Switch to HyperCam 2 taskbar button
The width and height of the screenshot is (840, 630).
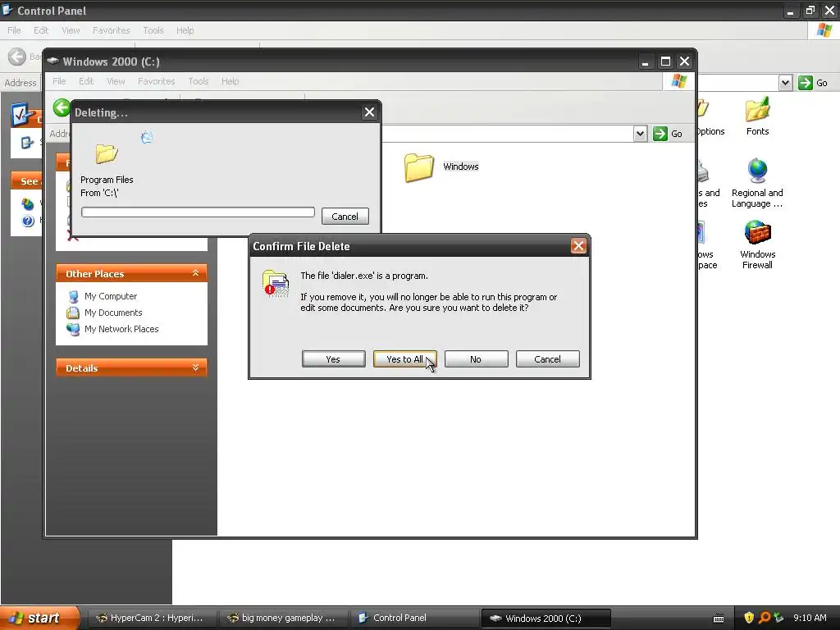click(151, 618)
